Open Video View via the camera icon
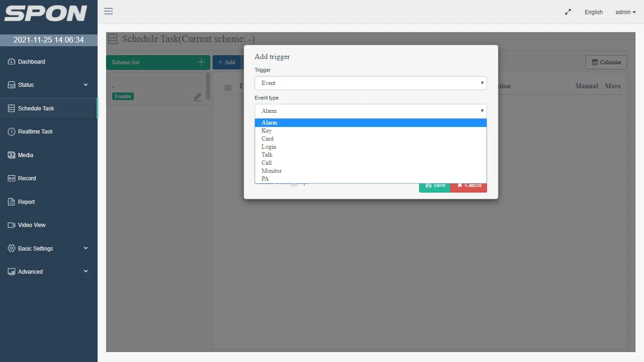Image resolution: width=644 pixels, height=362 pixels. pos(12,225)
